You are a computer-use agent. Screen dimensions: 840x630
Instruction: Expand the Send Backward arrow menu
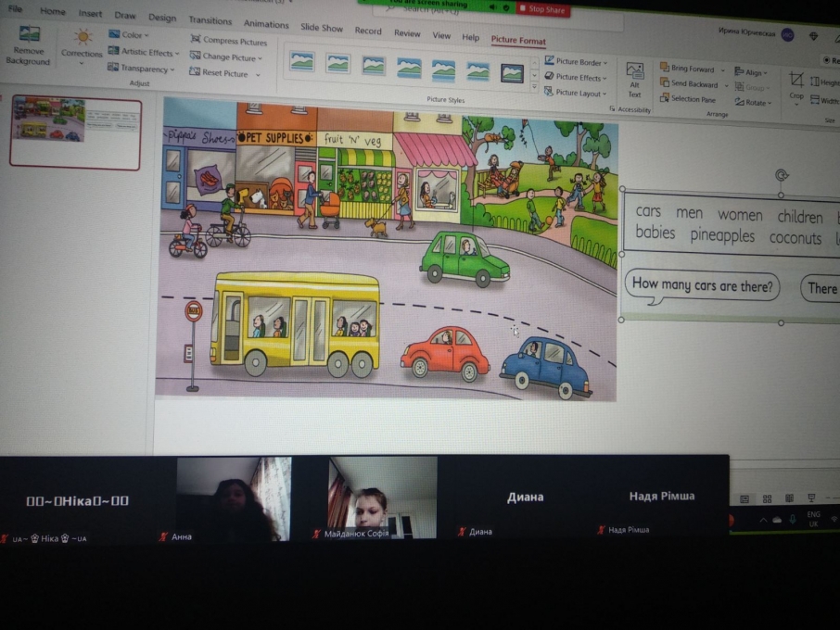[x=727, y=85]
